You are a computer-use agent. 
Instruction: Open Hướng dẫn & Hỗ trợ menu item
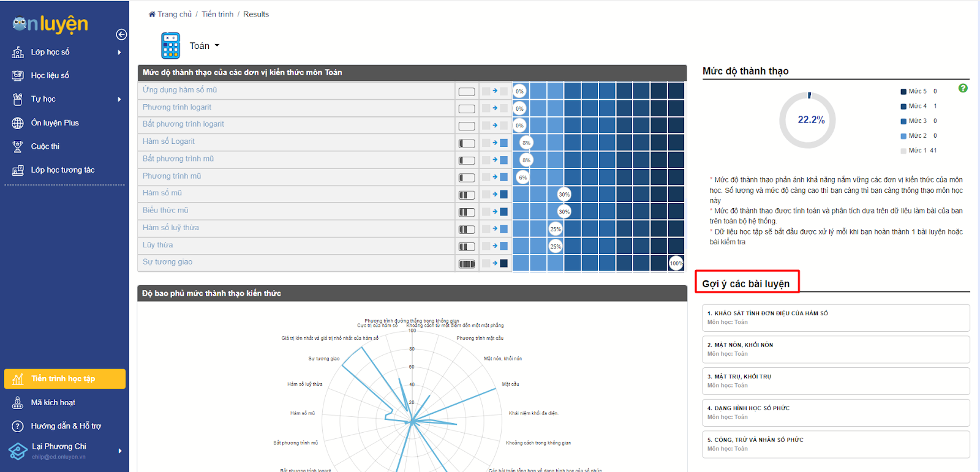click(64, 426)
